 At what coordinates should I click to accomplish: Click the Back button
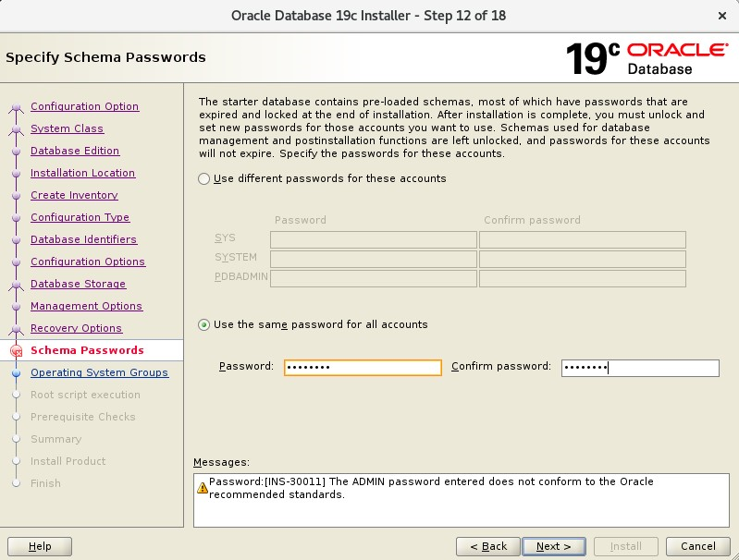coord(488,546)
